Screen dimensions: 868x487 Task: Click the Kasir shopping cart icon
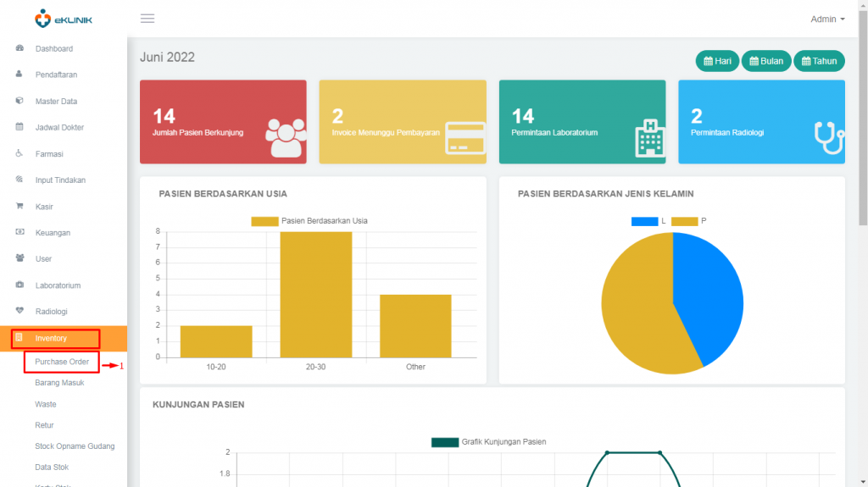(x=20, y=206)
